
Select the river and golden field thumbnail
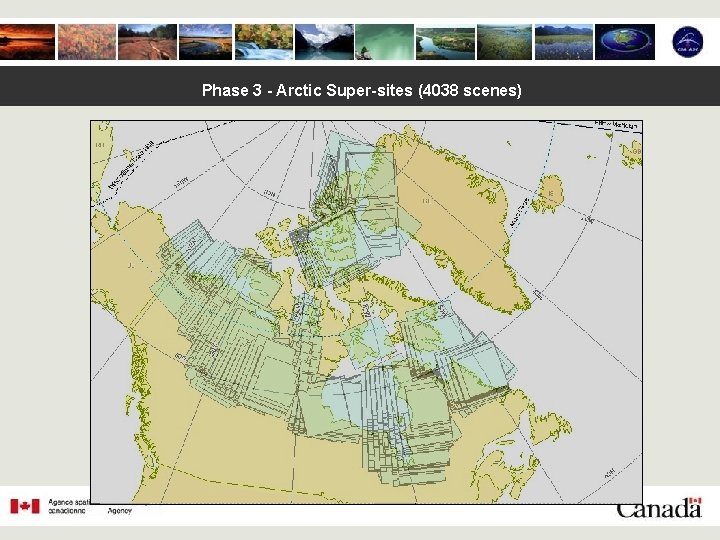(x=205, y=42)
